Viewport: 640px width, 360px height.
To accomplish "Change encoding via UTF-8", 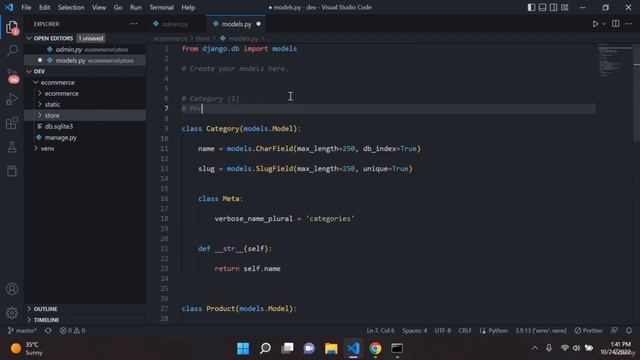I will pyautogui.click(x=443, y=331).
